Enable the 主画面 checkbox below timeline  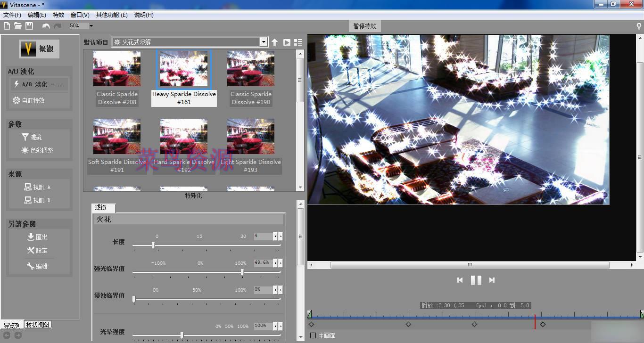(313, 335)
